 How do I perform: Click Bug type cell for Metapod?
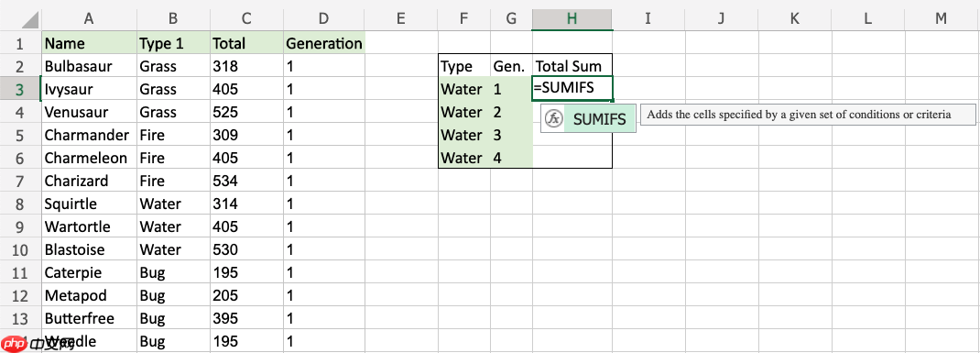174,295
